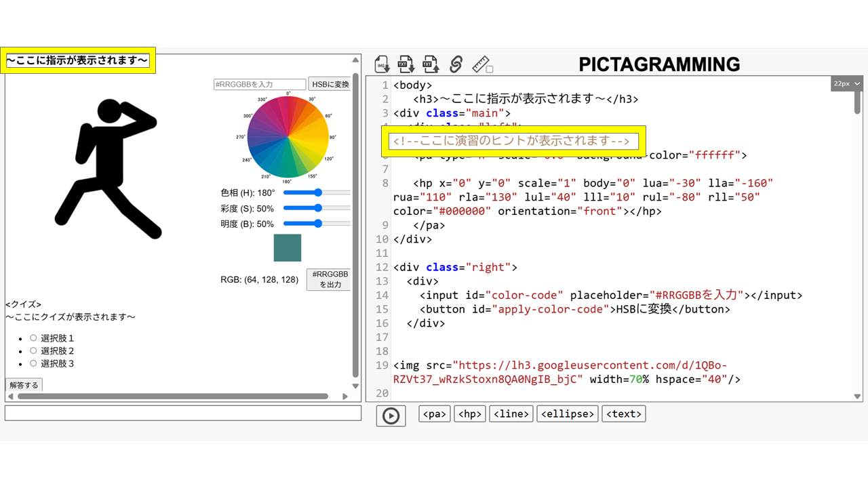Click the teal color preview swatch

point(287,247)
